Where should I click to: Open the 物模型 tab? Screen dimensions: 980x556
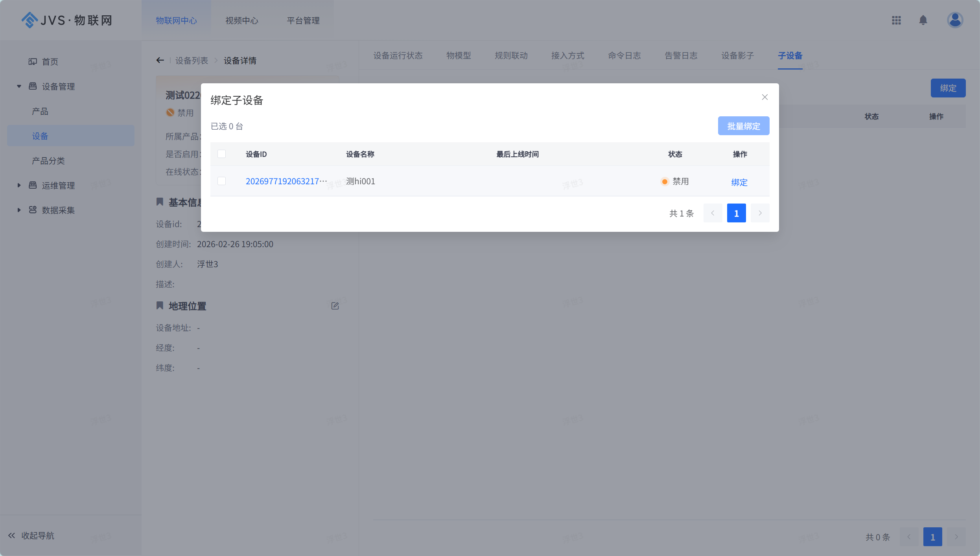point(458,55)
